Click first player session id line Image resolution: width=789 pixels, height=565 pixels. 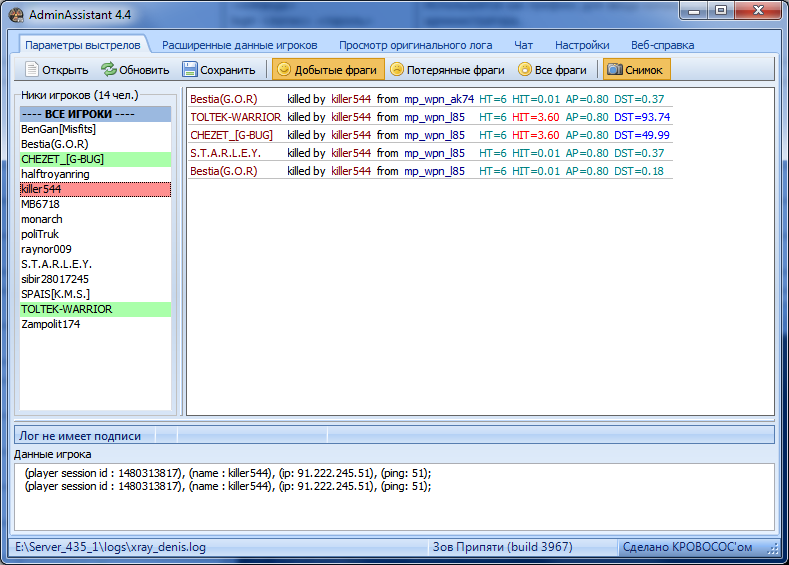(x=228, y=473)
